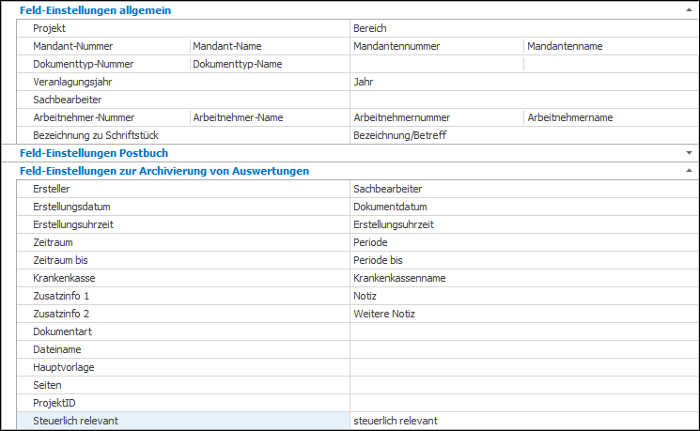Screen dimensions: 700x431
Task: Select the Projekt row label
Action: pyautogui.click(x=49, y=28)
